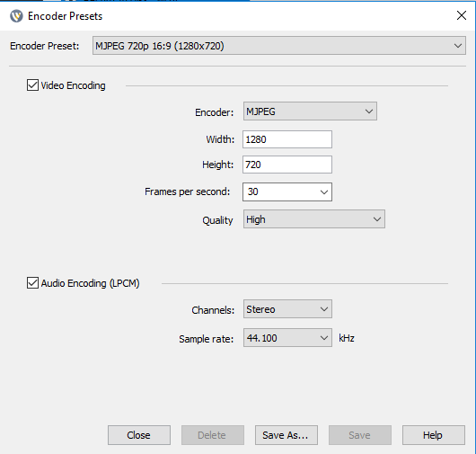The width and height of the screenshot is (476, 454).
Task: Open the Encoder MJPEG dropdown
Action: (310, 111)
